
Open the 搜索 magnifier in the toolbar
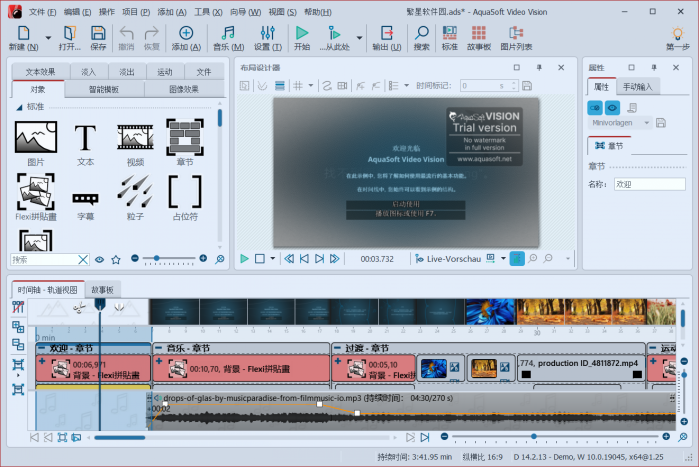pos(421,33)
